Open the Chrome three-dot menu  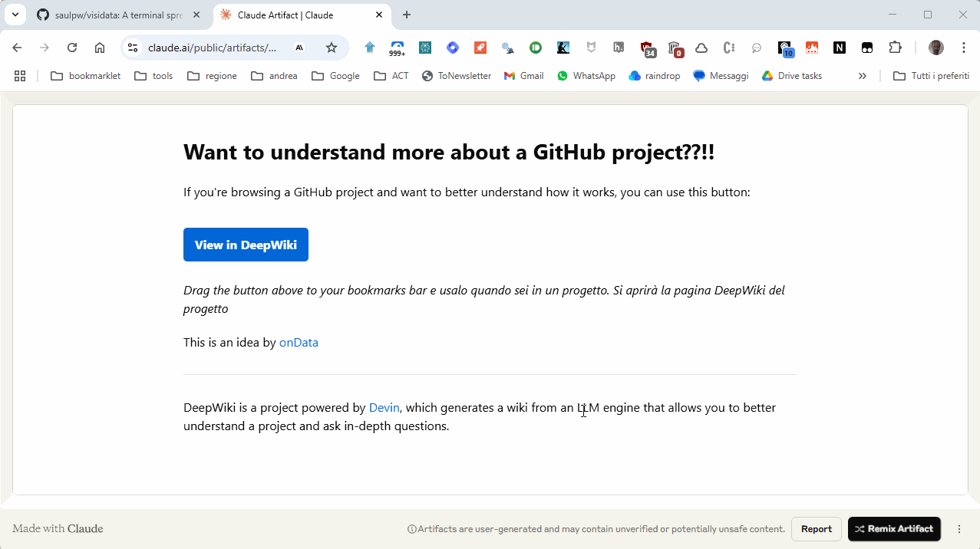click(964, 48)
